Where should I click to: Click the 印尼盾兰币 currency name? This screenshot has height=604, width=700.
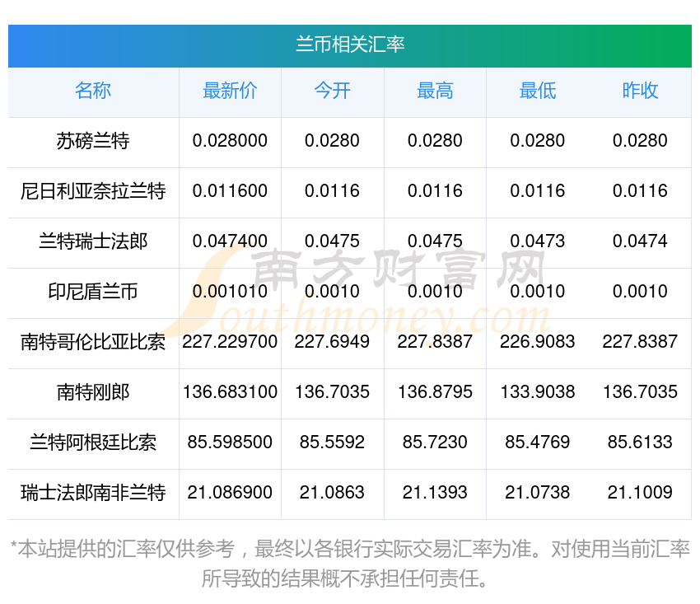pyautogui.click(x=93, y=292)
